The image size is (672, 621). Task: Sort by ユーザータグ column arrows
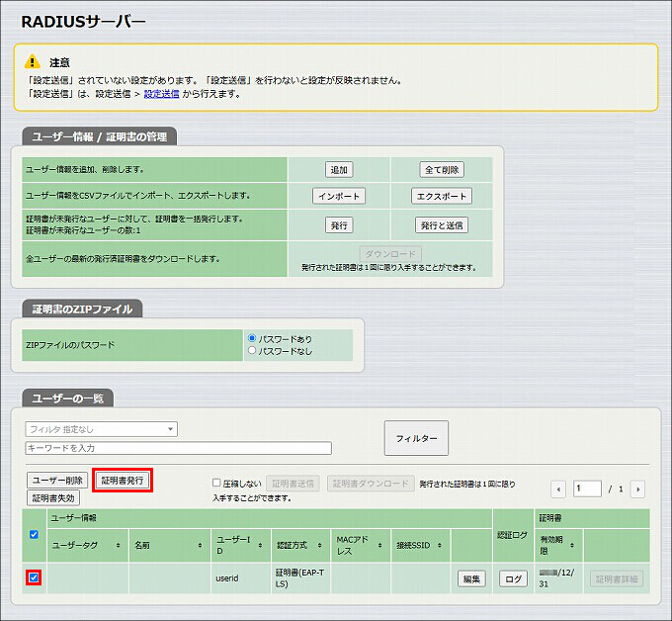(x=118, y=545)
